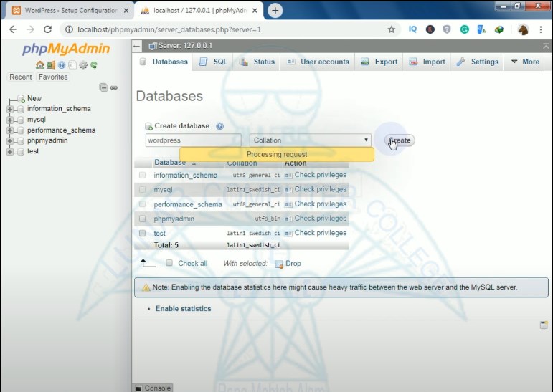Sort by the Collation column header

[x=242, y=163]
